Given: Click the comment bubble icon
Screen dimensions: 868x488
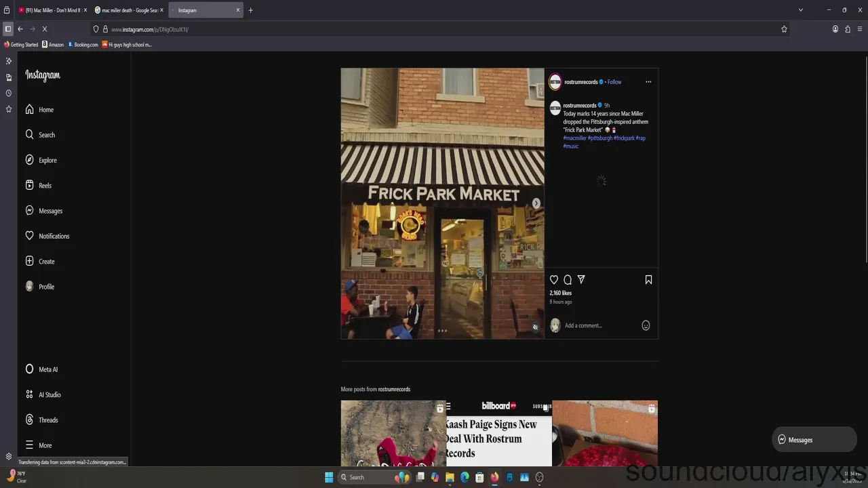Looking at the screenshot, I should [x=568, y=280].
